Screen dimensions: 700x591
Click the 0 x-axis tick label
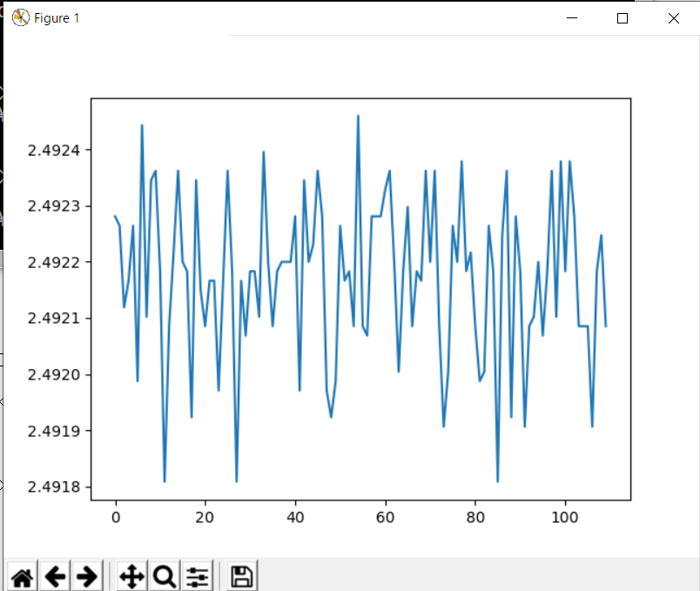pos(115,516)
